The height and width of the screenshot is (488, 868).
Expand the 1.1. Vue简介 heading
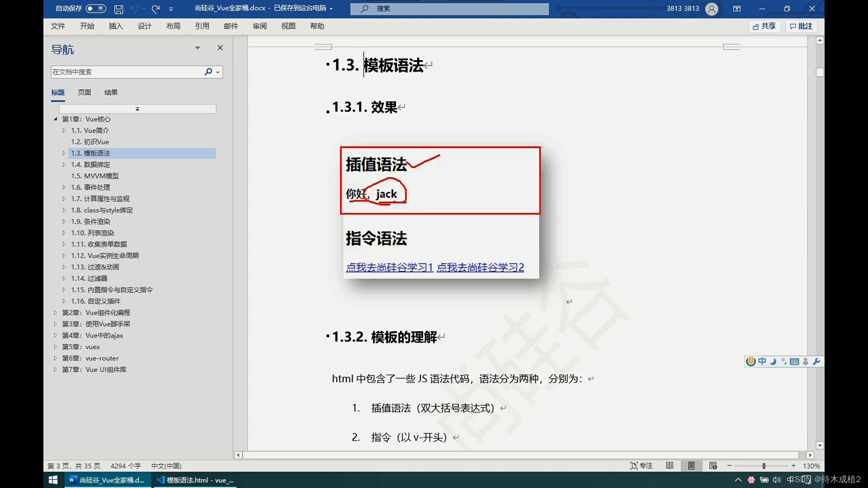pos(64,131)
